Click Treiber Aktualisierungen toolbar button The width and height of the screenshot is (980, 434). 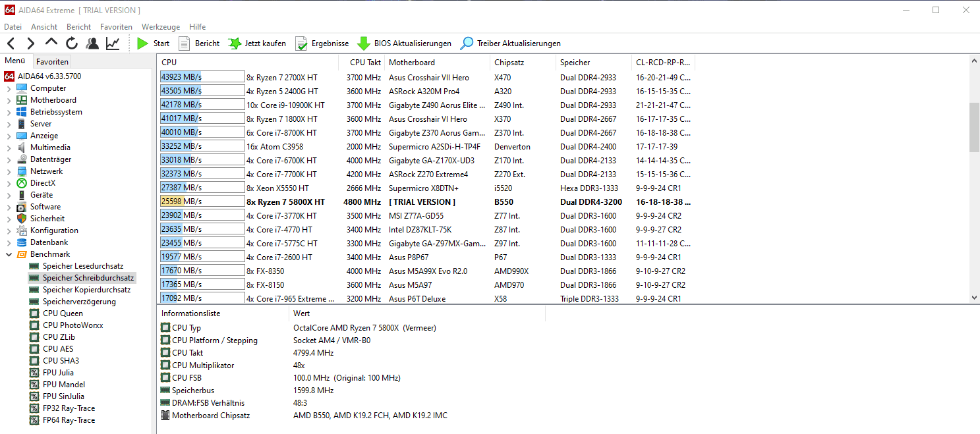pos(511,43)
